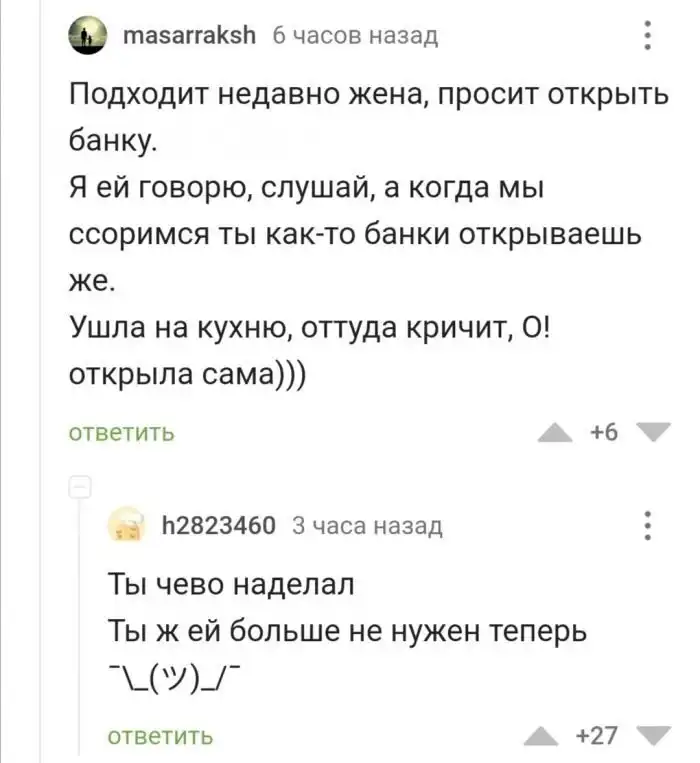Click the masarraksh username
Screen dimensions: 700x763
point(189,37)
